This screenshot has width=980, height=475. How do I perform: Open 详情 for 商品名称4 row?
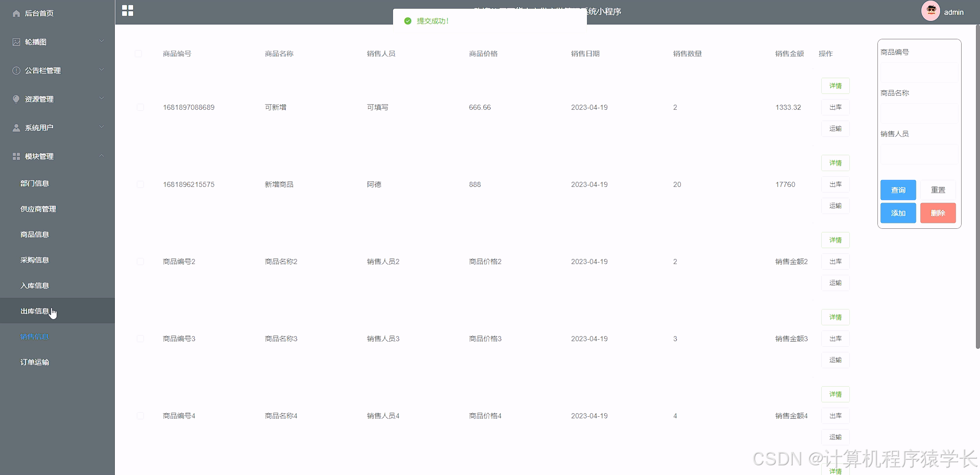[x=835, y=394]
